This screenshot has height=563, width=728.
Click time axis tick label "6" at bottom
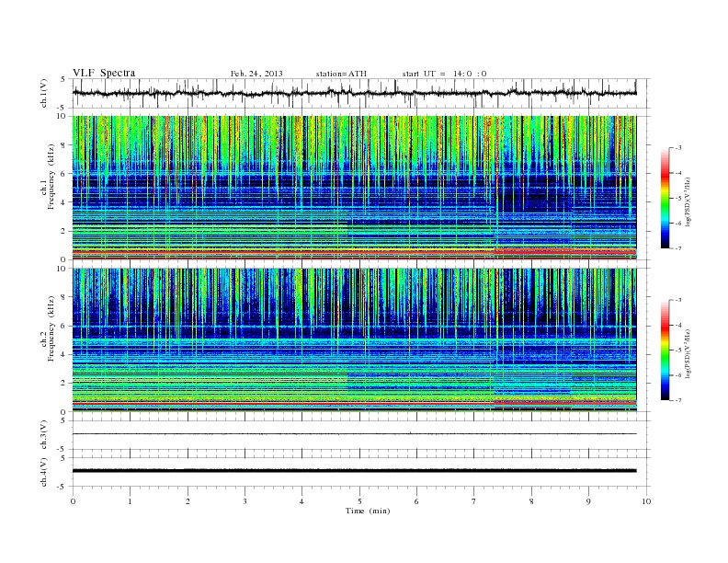[x=416, y=501]
